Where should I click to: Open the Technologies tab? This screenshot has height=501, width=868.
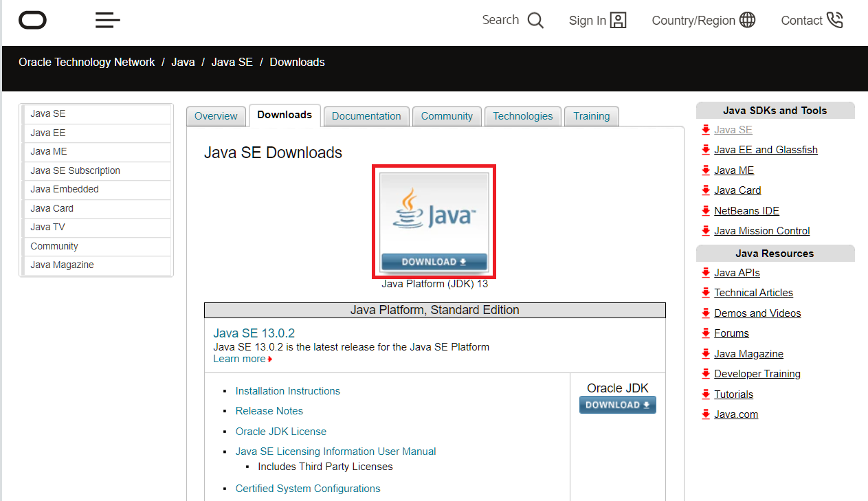[522, 115]
